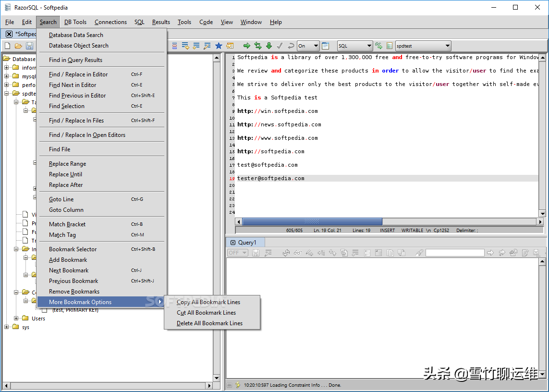549x392 pixels.
Task: Click the save floppy disk icon
Action: coord(29,46)
